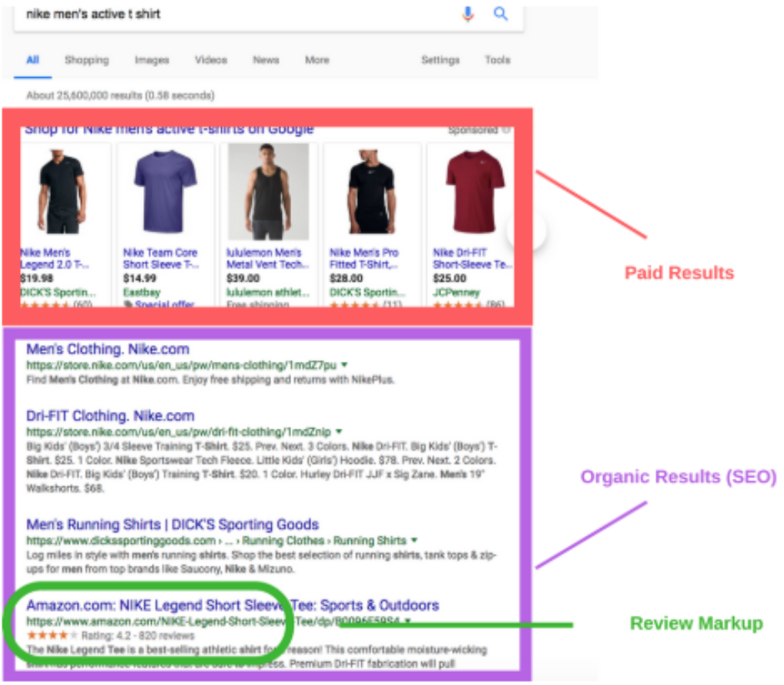Expand the arrow after the Amazon result URL
784x685 pixels.
(408, 621)
